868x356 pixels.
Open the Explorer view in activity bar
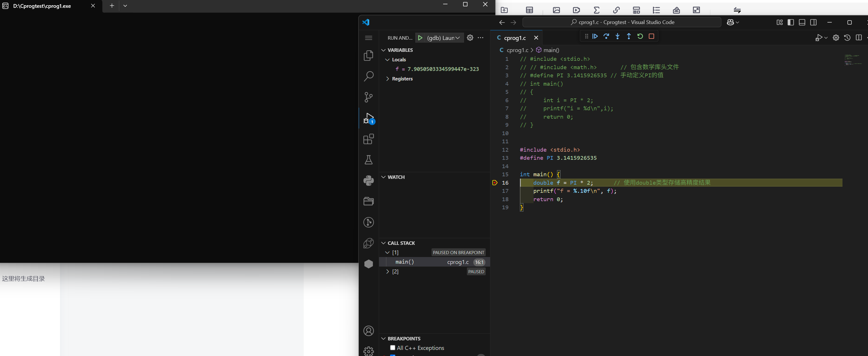[x=369, y=56]
